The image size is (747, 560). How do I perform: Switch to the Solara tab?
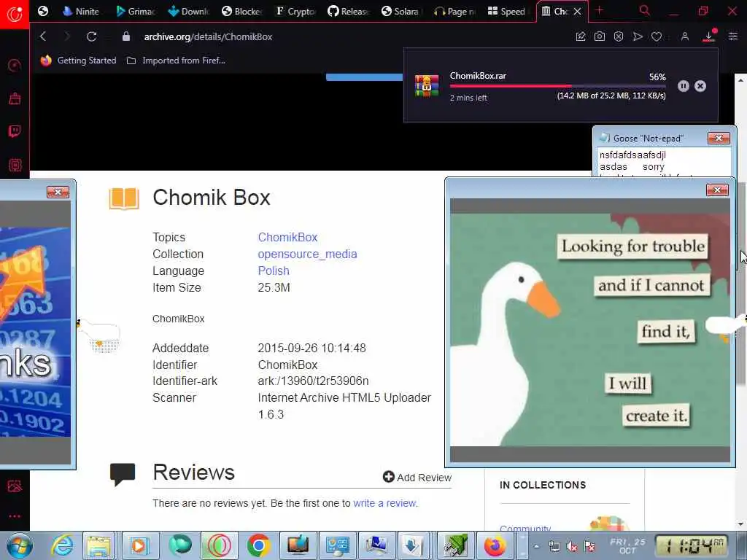(x=401, y=11)
